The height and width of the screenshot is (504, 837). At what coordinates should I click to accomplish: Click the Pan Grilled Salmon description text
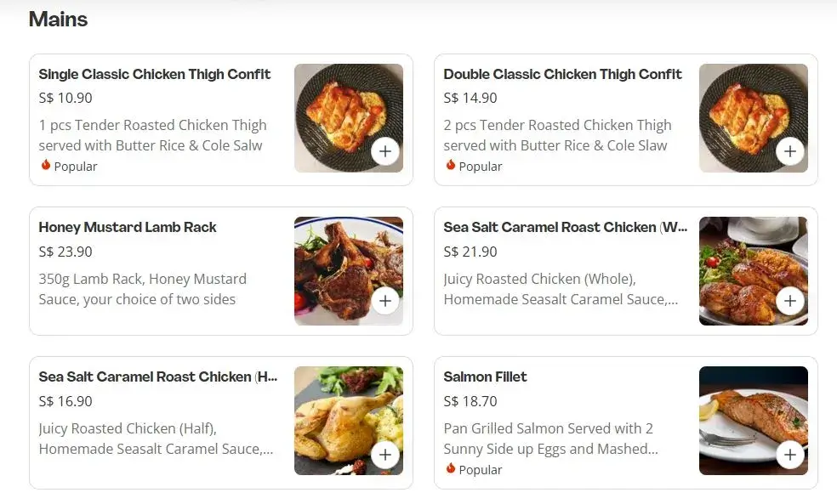coord(549,439)
